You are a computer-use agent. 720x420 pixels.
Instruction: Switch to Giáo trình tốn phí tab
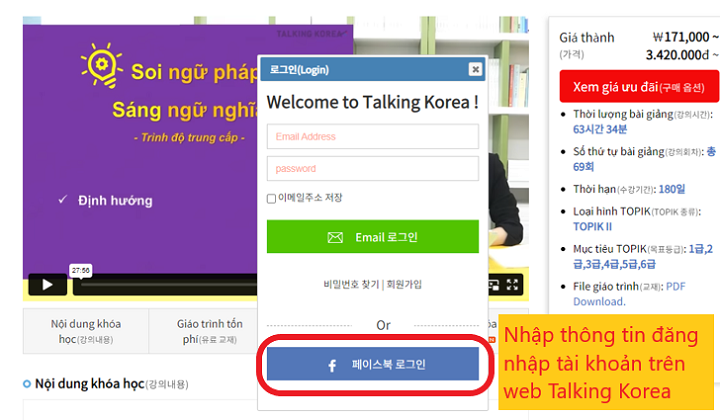(x=203, y=331)
